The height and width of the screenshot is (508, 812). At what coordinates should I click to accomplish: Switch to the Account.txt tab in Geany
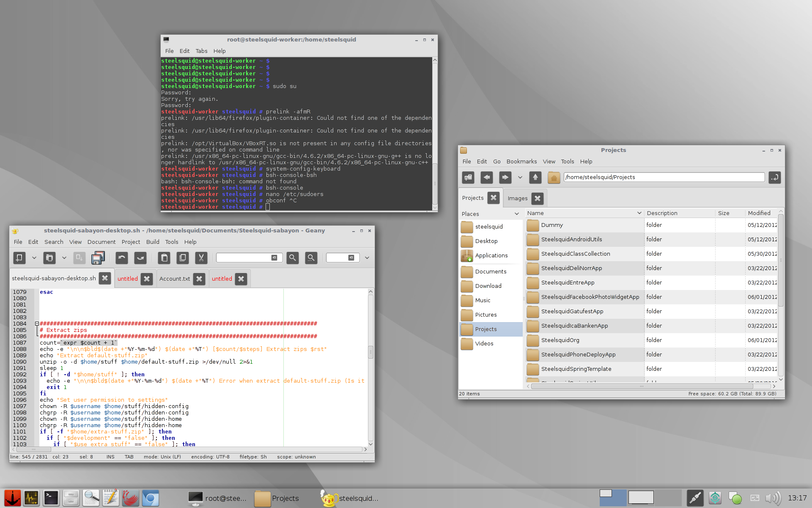pyautogui.click(x=175, y=279)
